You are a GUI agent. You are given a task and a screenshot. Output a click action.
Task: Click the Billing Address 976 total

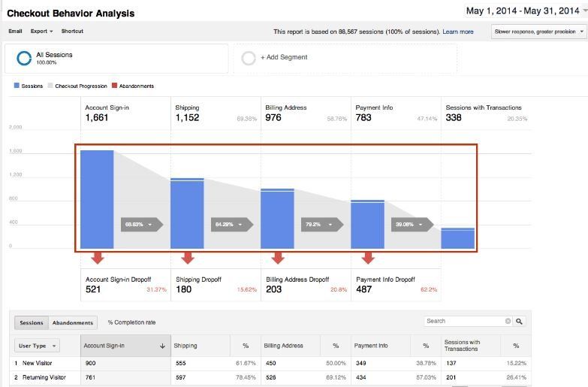pos(273,118)
